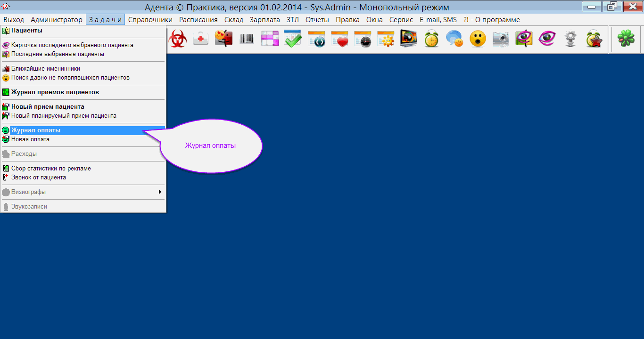
Task: Select Журнал оплаты menu entry
Action: pos(36,130)
